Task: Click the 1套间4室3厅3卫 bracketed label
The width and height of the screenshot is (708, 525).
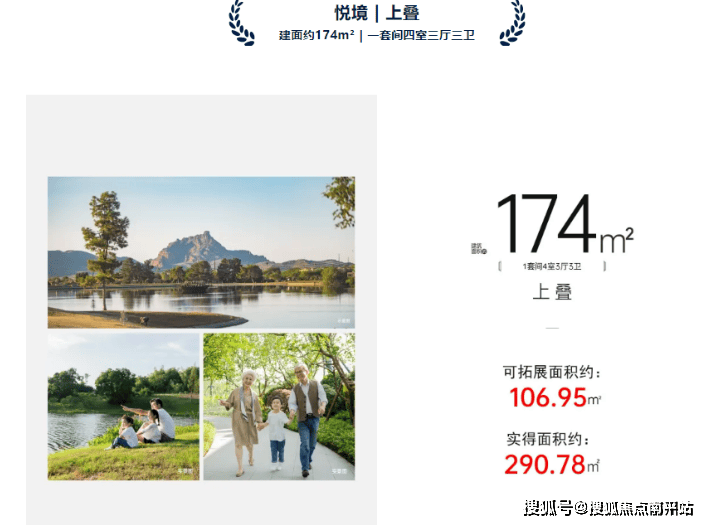Action: [552, 266]
